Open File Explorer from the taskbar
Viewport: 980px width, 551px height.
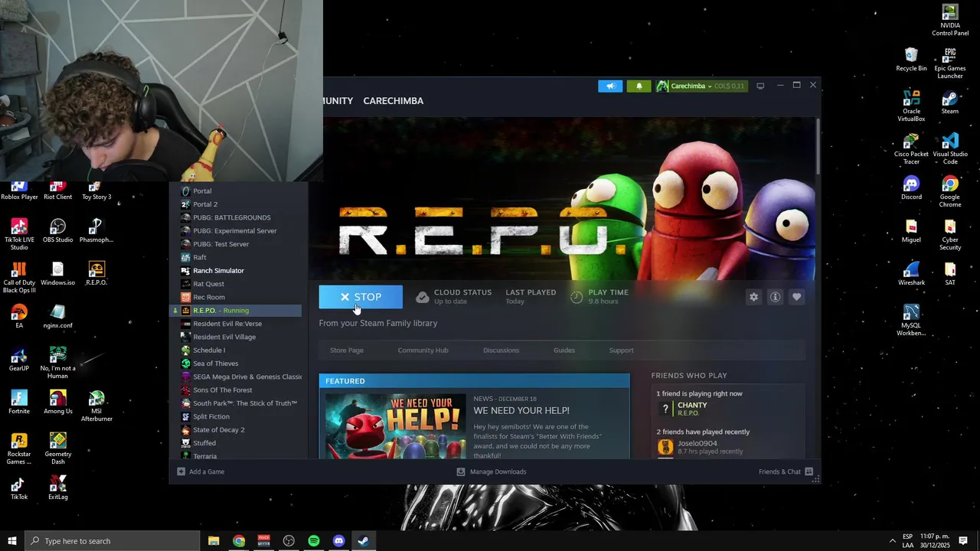click(x=214, y=541)
